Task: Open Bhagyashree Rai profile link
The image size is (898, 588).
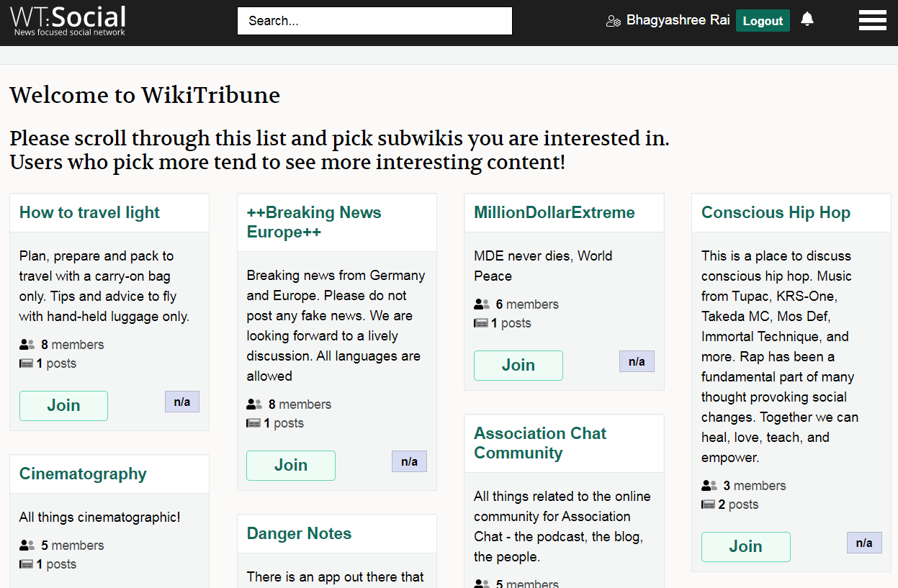Action: click(678, 20)
